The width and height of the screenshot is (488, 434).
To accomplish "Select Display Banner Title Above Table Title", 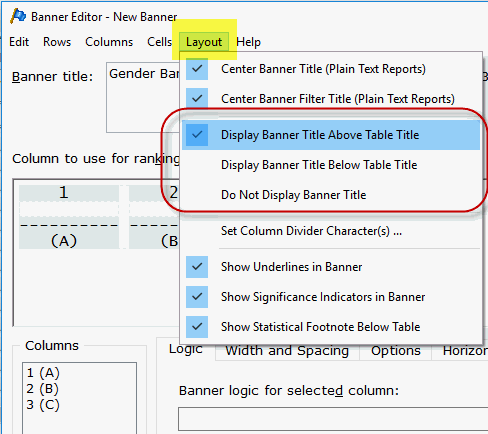I will click(331, 135).
